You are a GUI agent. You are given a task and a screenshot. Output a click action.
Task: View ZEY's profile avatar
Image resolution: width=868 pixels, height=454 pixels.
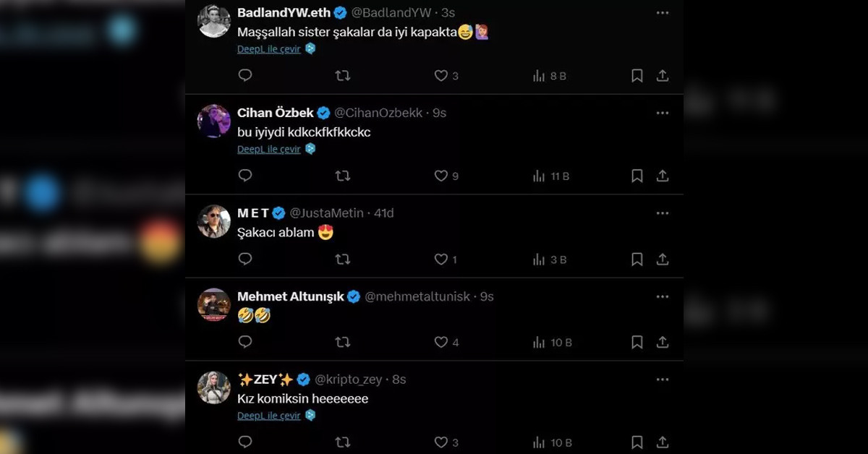coord(214,387)
